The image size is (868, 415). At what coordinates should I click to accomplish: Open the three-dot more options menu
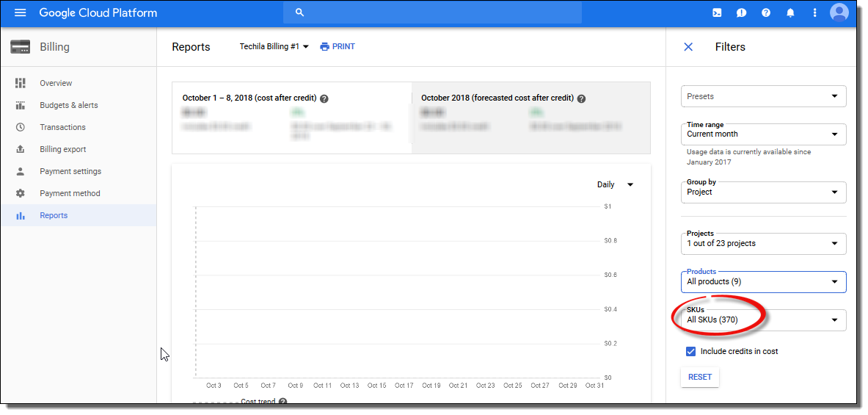(x=814, y=13)
